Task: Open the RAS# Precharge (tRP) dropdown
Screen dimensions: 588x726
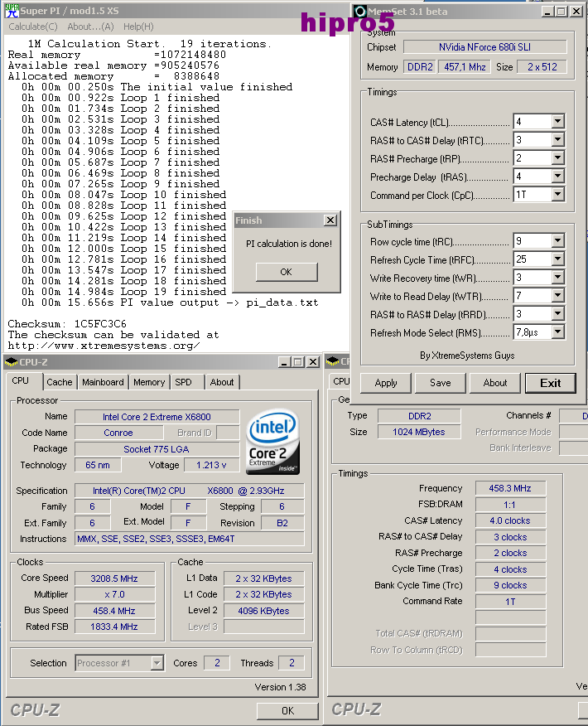Action: (x=558, y=158)
